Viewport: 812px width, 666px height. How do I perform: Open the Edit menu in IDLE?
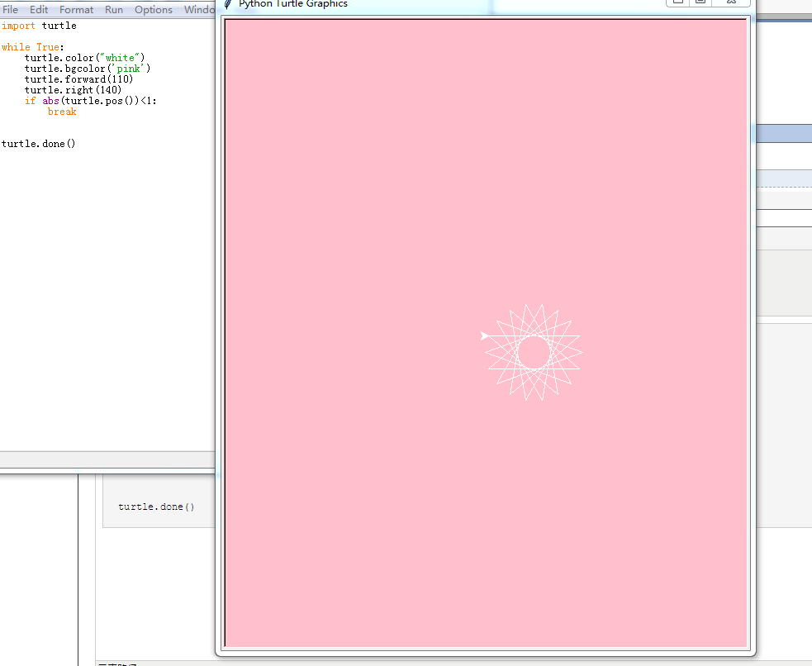pos(39,10)
